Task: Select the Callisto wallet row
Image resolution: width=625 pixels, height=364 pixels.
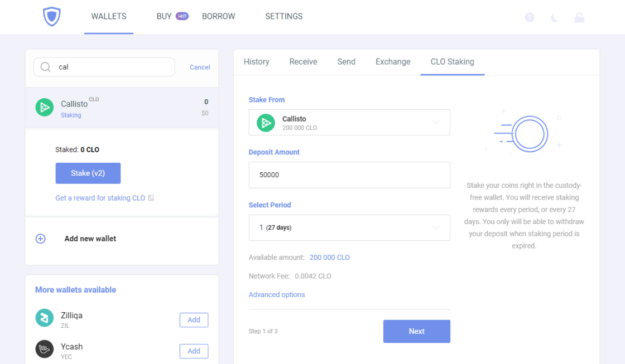Action: click(x=122, y=108)
